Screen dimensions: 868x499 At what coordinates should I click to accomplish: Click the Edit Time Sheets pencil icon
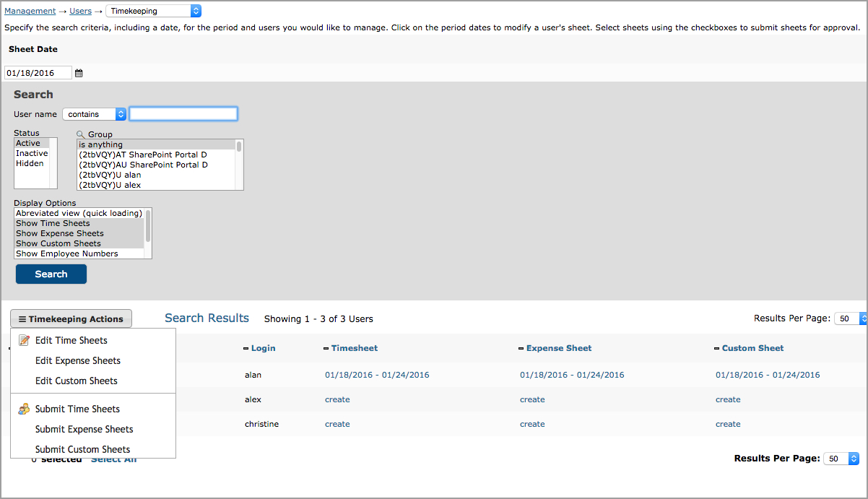click(24, 340)
